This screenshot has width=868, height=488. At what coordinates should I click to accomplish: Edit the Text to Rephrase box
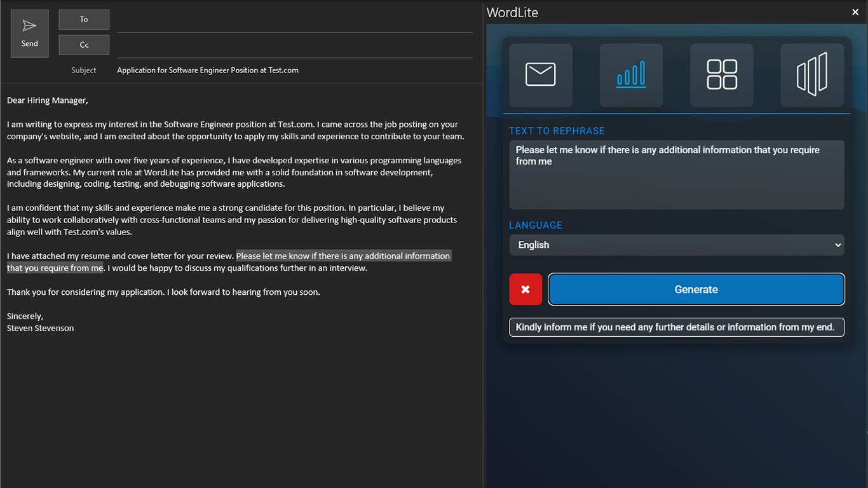(x=677, y=175)
